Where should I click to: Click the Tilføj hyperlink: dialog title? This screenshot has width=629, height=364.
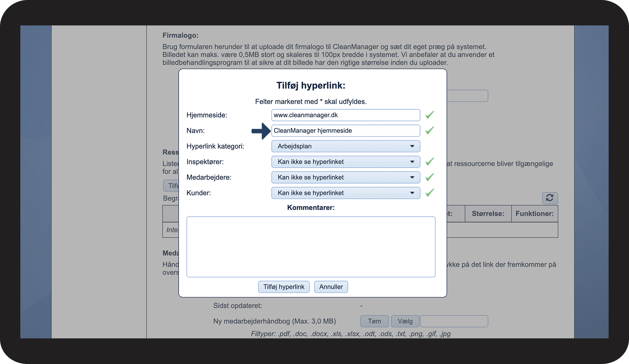pos(311,85)
